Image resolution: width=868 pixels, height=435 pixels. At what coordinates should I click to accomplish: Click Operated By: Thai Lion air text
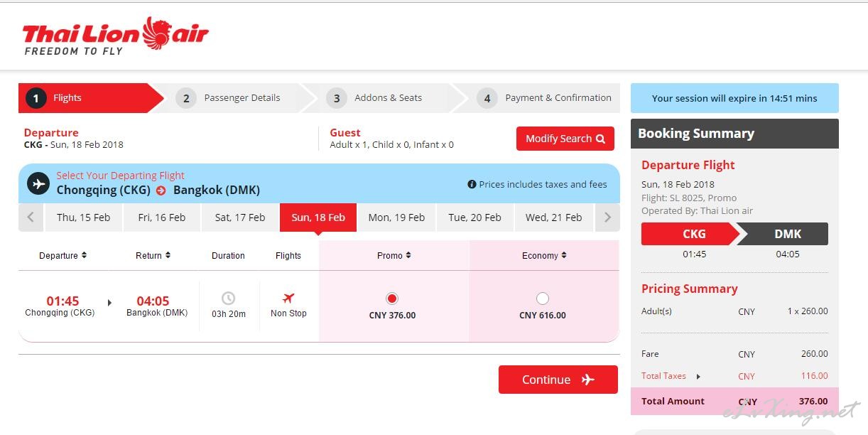(697, 210)
